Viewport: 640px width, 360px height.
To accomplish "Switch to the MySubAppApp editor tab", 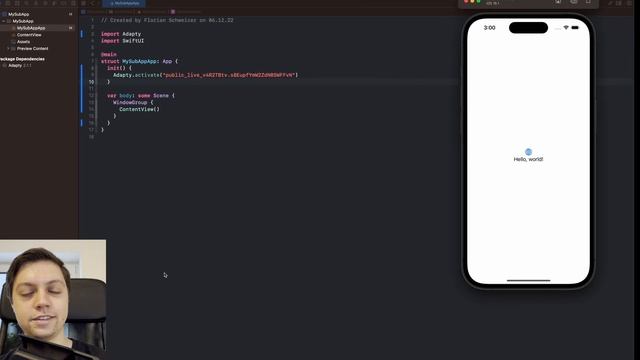I will point(124,3).
